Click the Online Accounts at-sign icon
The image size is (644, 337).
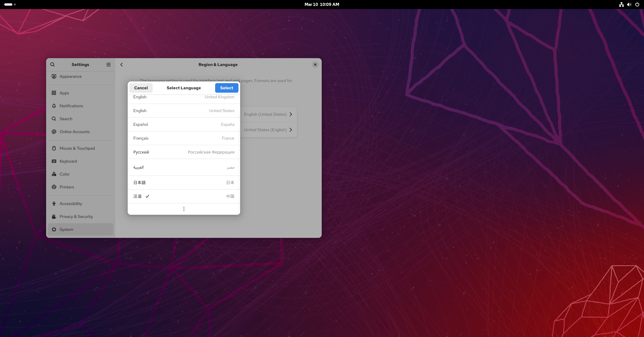(x=54, y=131)
